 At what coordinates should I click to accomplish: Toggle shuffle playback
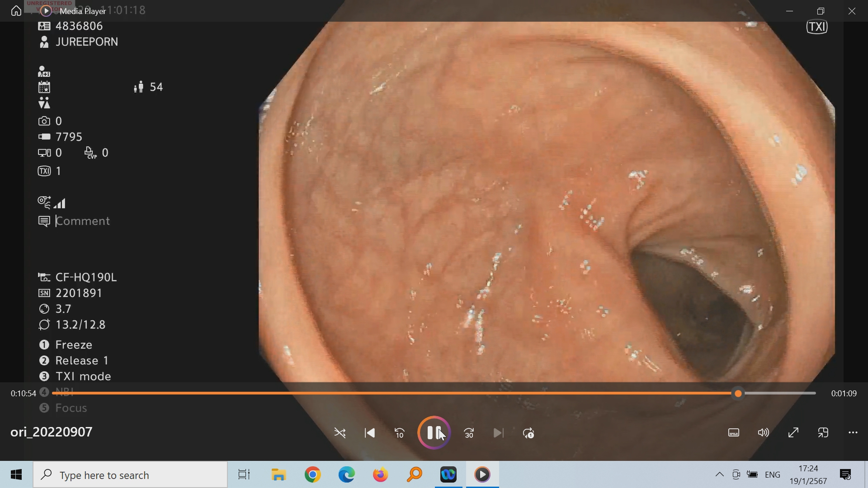340,433
